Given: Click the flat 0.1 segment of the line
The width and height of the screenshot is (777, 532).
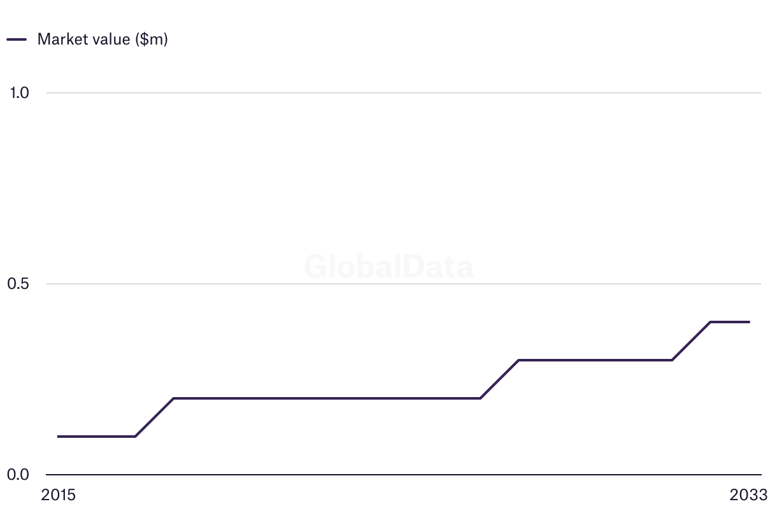Looking at the screenshot, I should tap(96, 437).
